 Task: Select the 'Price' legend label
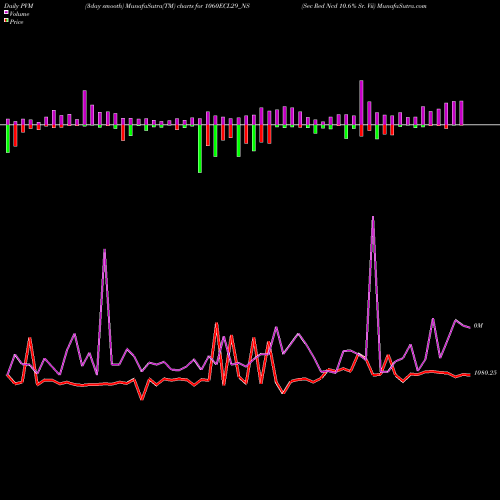click(x=16, y=22)
